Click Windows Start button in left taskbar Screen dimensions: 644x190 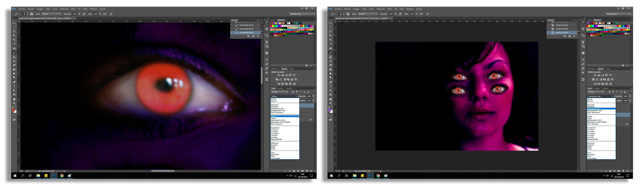pyautogui.click(x=15, y=176)
